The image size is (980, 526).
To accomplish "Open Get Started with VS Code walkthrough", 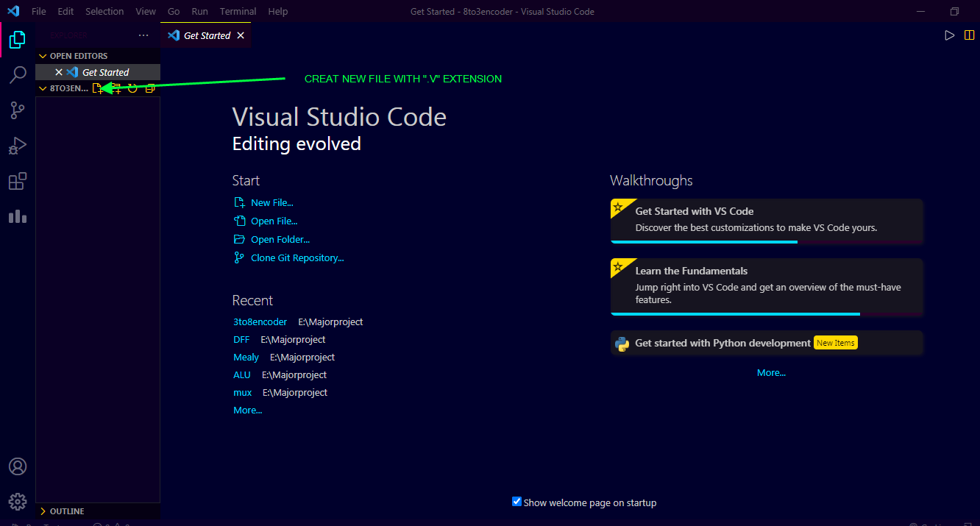I will [x=767, y=221].
